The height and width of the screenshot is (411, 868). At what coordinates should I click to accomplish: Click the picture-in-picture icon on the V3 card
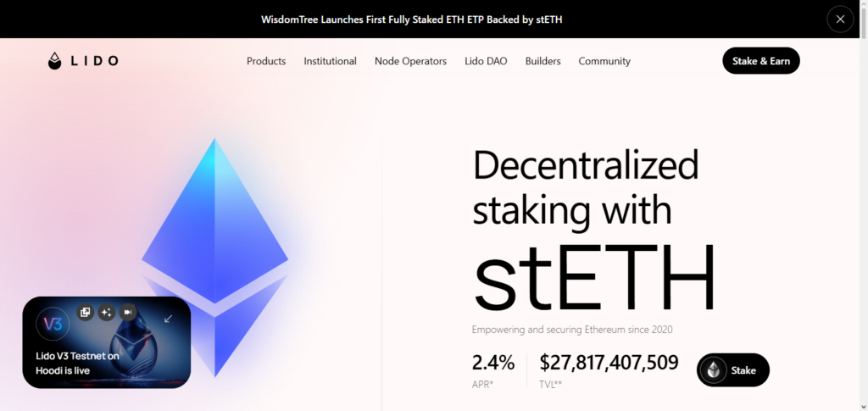(x=85, y=313)
